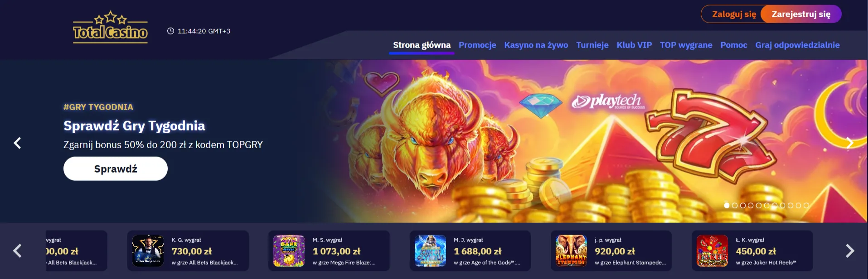
Task: Select the last banner slide dot
Action: point(806,205)
